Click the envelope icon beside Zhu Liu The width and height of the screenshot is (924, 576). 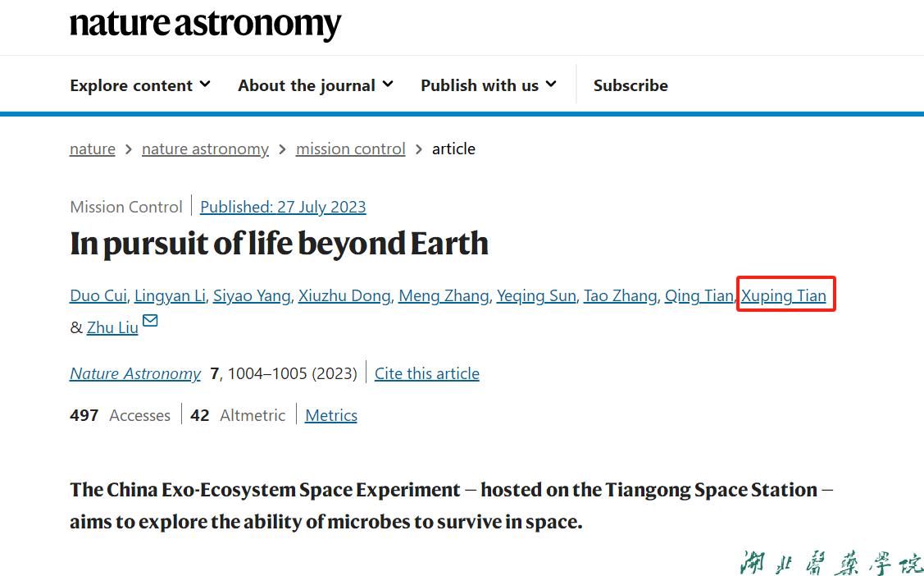click(150, 321)
